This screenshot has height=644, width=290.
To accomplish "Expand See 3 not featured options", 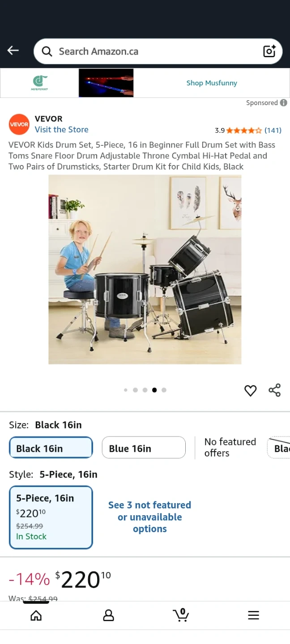I will [x=149, y=517].
